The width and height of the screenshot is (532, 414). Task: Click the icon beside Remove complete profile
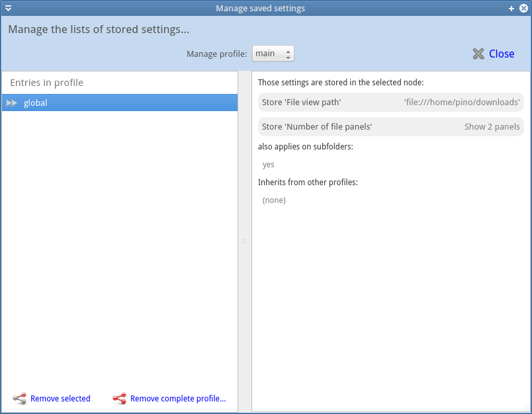(x=119, y=398)
